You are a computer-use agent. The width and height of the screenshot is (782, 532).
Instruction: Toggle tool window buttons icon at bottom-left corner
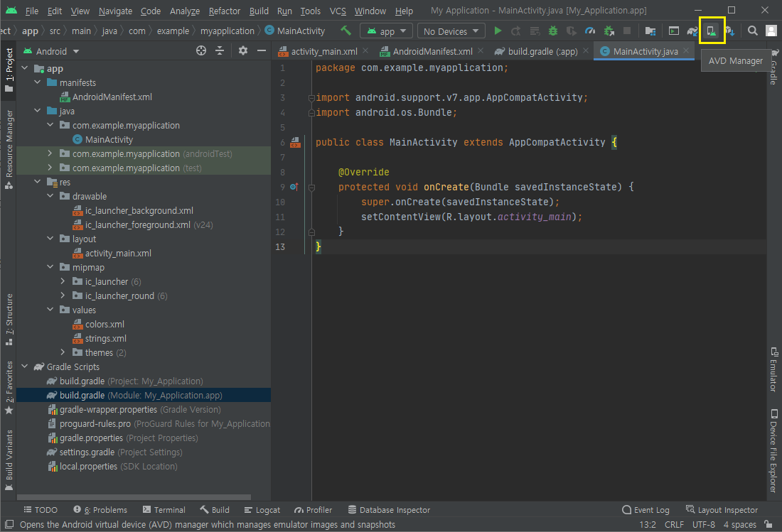pos(9,524)
